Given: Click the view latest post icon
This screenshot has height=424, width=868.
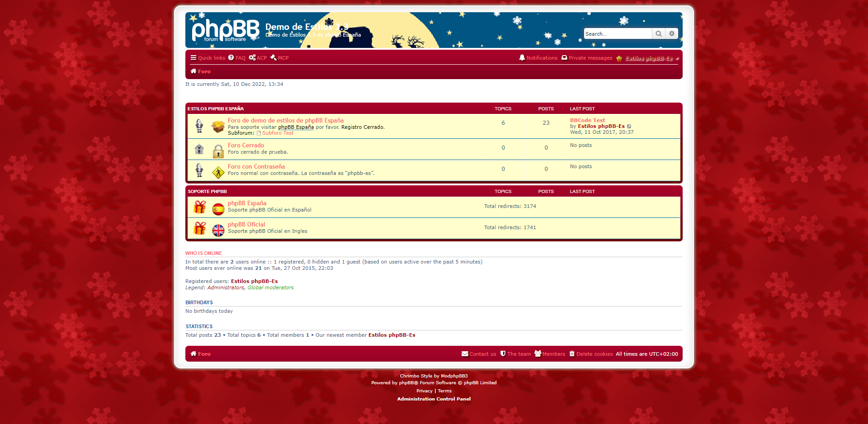Looking at the screenshot, I should [629, 127].
